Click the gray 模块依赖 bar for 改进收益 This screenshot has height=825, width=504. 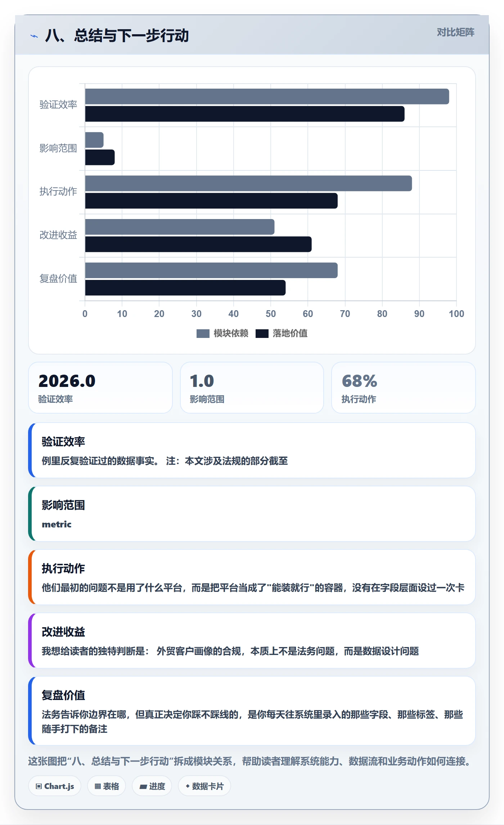click(180, 227)
